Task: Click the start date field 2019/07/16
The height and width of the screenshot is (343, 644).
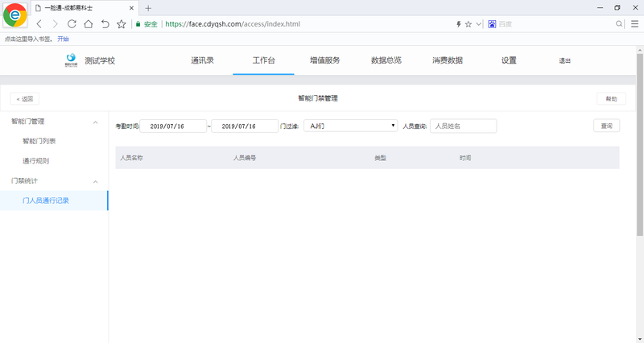Action: coord(173,126)
